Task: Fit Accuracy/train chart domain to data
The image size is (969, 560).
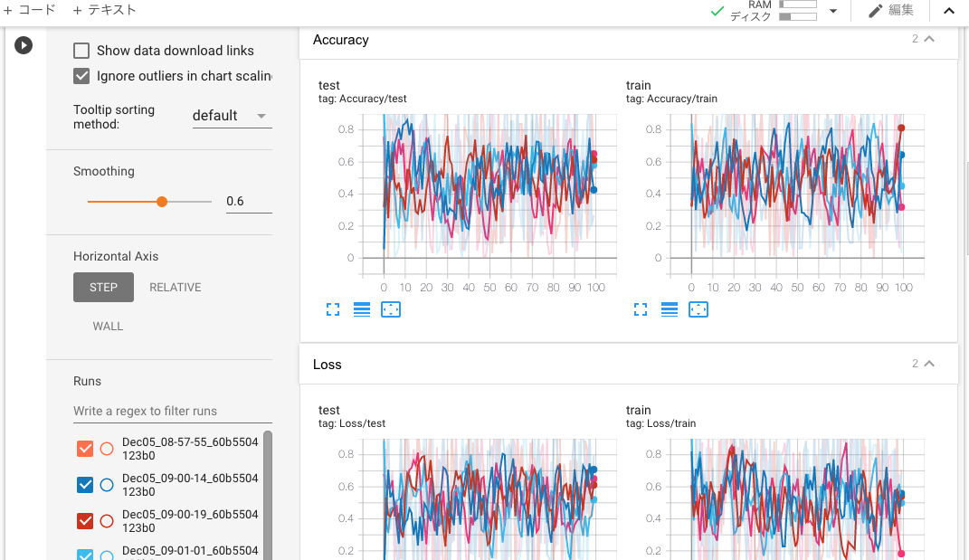Action: (698, 309)
